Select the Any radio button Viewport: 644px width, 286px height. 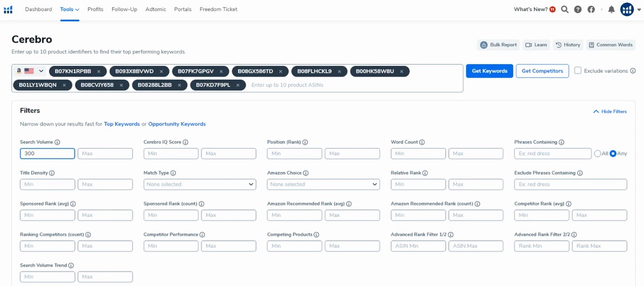click(613, 153)
